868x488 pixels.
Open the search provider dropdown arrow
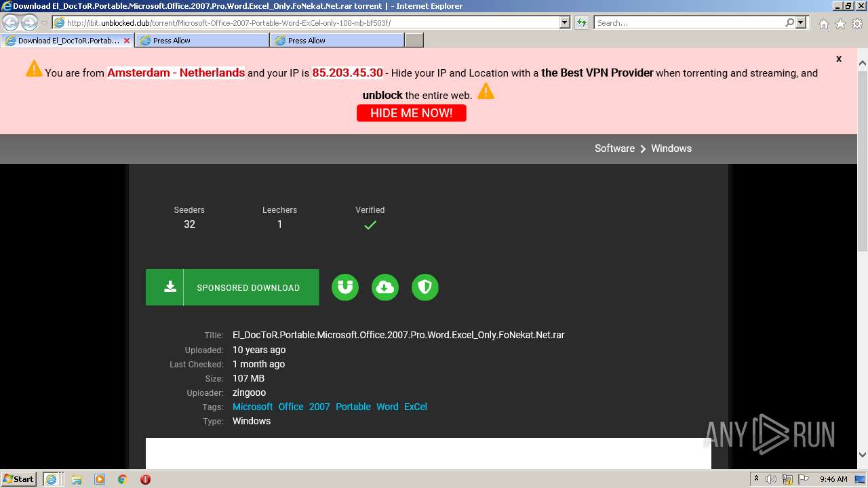click(x=801, y=22)
